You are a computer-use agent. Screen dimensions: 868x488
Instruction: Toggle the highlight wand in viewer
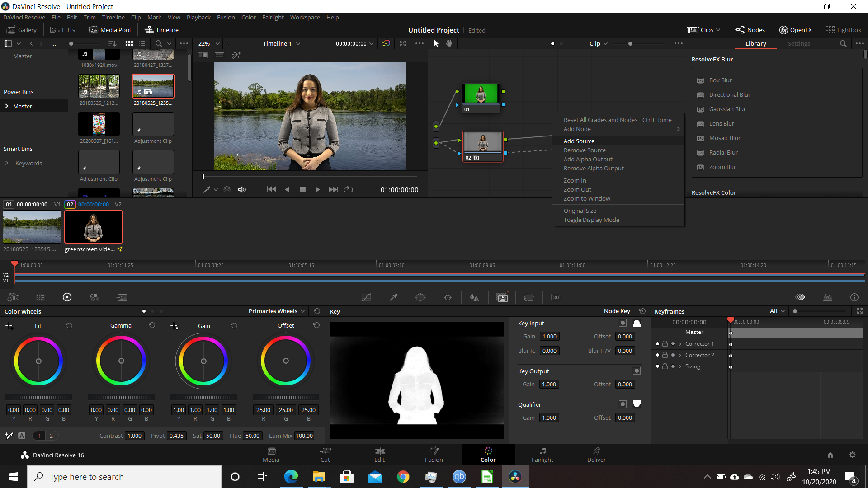(x=236, y=55)
